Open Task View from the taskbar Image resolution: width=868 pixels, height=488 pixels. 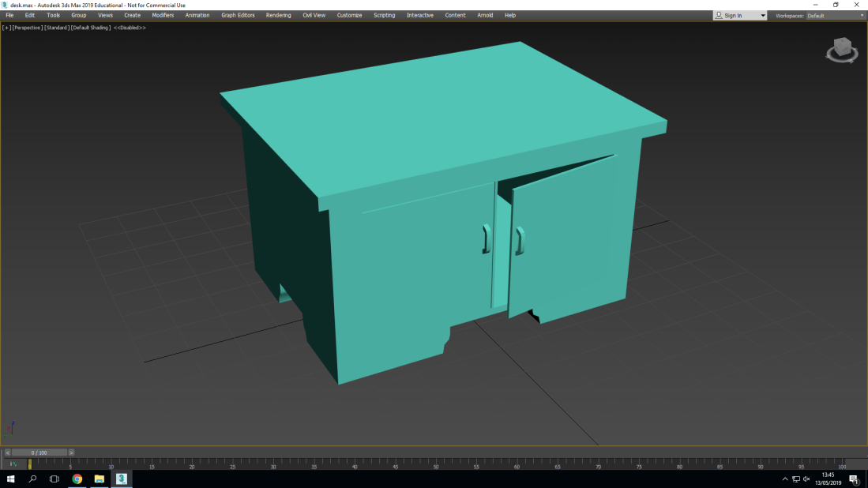click(52, 479)
